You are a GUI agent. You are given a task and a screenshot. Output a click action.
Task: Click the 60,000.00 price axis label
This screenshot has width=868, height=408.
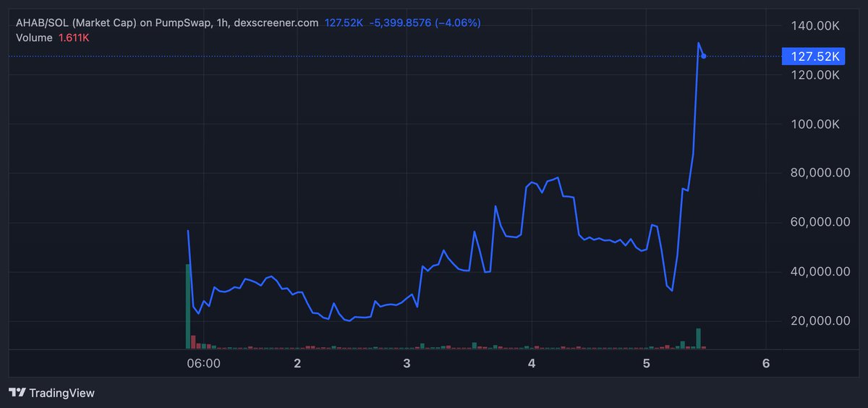819,222
